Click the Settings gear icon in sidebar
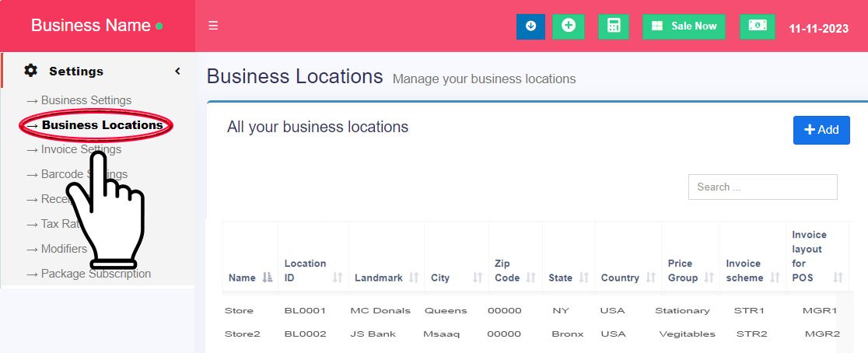 pos(31,71)
